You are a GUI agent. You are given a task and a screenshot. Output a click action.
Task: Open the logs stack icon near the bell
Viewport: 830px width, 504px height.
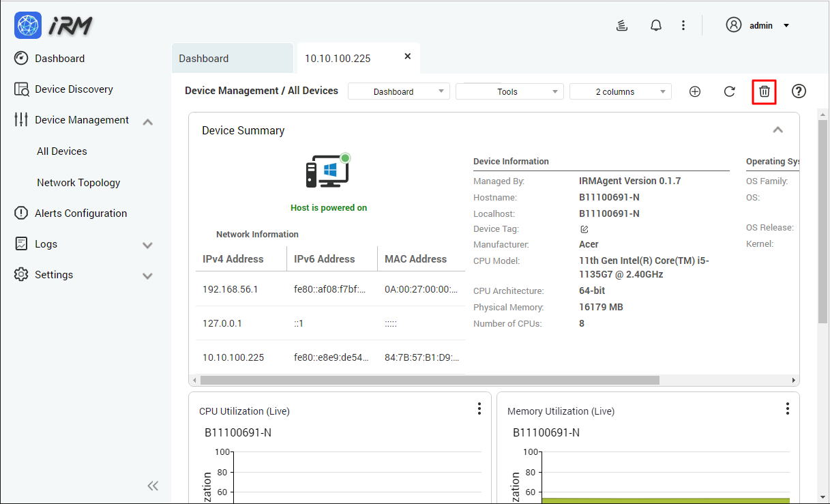pyautogui.click(x=621, y=25)
